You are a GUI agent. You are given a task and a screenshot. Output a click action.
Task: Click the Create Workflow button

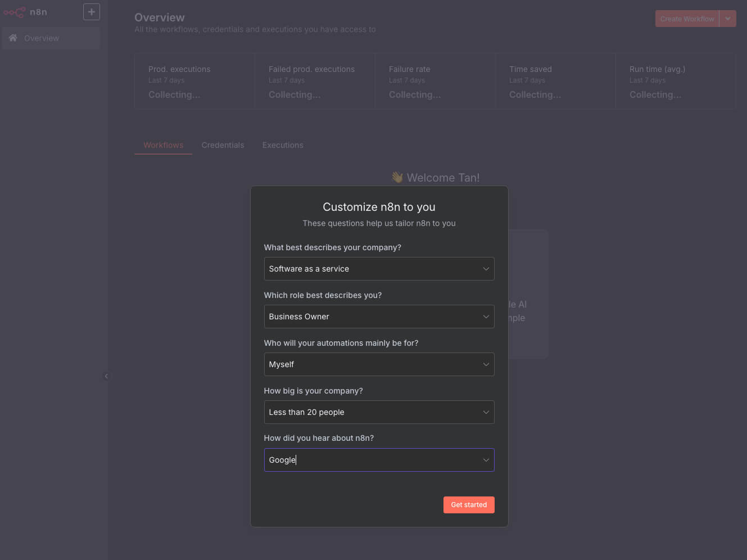(687, 19)
